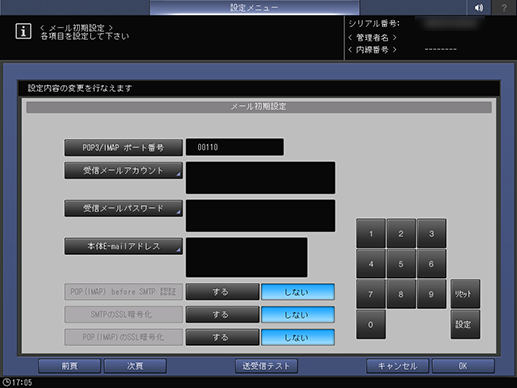Tap keypad digit 8
Image resolution: width=517 pixels, height=388 pixels.
(401, 294)
